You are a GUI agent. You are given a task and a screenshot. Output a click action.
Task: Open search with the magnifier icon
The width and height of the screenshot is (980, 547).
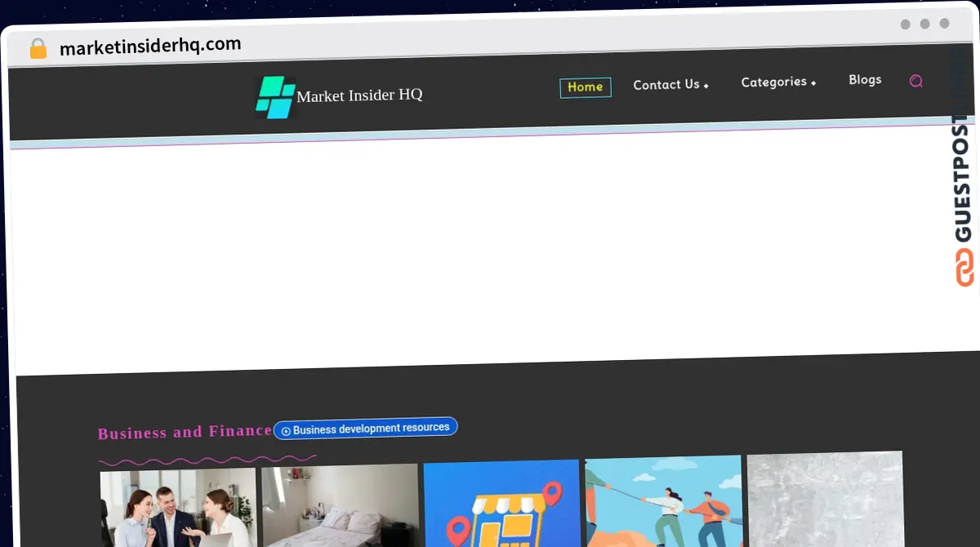click(x=915, y=81)
